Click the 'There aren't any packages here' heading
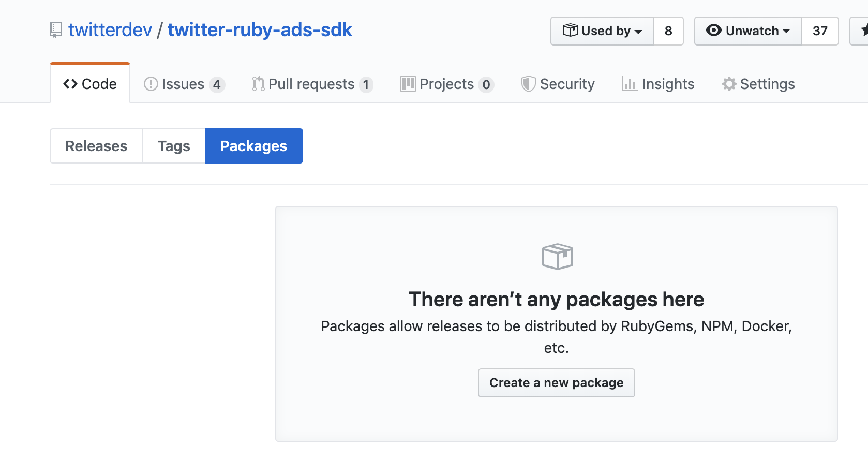This screenshot has height=475, width=868. 557,300
